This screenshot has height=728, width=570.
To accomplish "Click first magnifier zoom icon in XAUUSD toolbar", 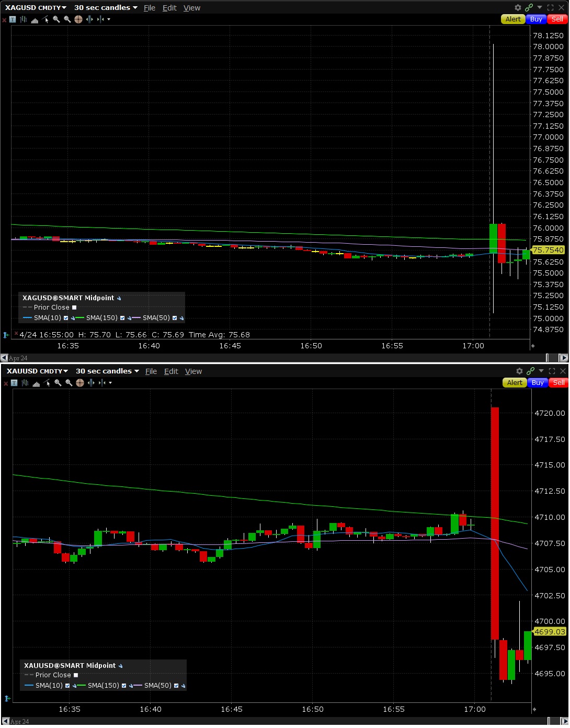I will coord(58,383).
